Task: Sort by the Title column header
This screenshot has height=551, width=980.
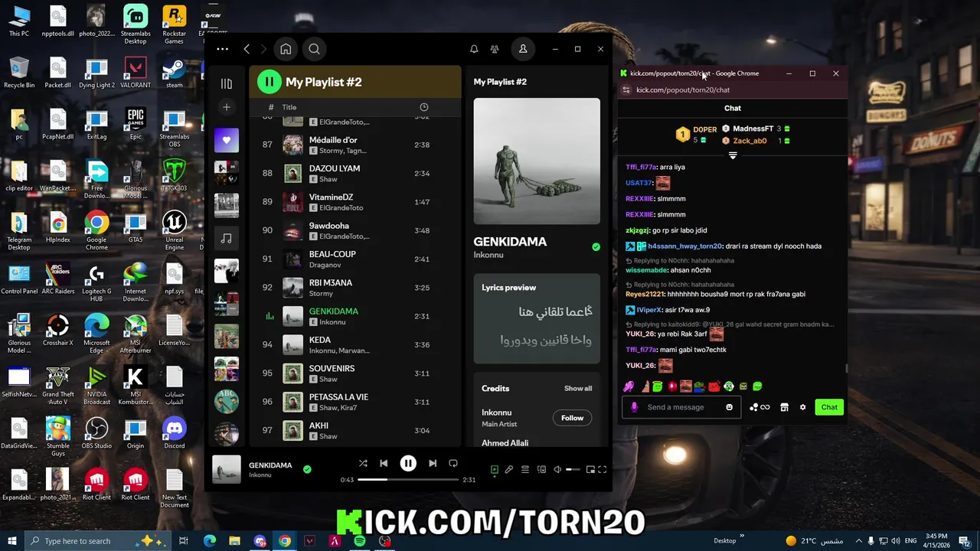Action: (289, 107)
